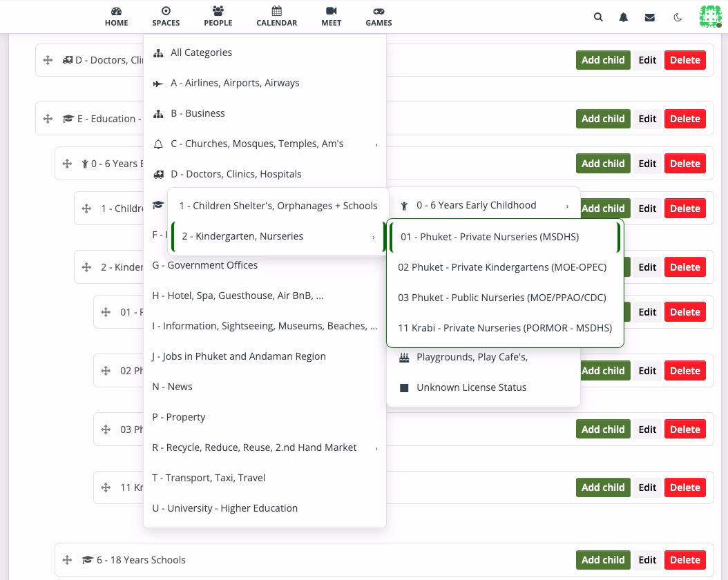Edit the E - Education category

click(x=647, y=119)
